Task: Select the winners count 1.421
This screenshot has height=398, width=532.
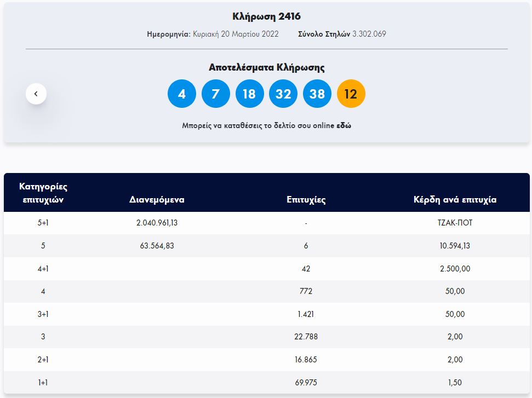Action: pyautogui.click(x=306, y=314)
